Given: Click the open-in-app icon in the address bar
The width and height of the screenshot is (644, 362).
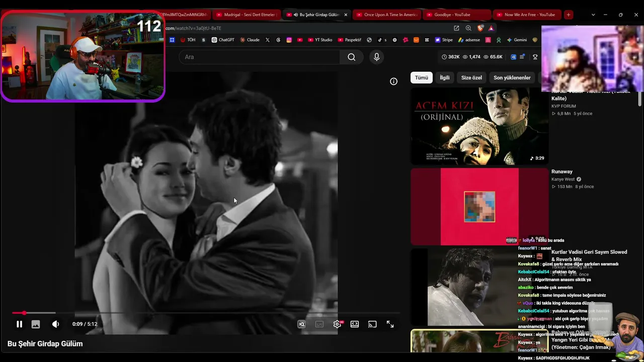Looking at the screenshot, I should (x=456, y=28).
